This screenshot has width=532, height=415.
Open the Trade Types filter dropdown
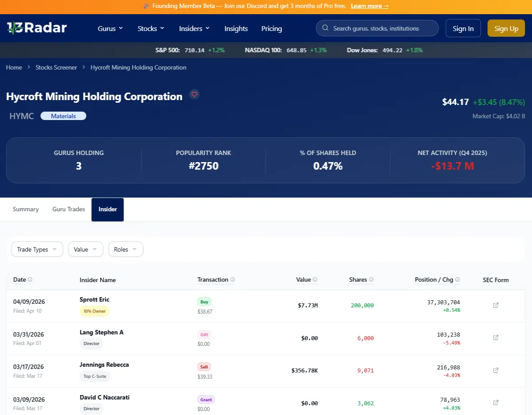[x=37, y=249]
